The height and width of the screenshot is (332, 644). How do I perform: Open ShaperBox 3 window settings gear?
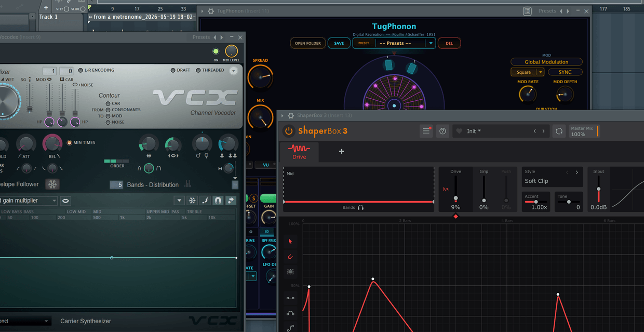[291, 115]
